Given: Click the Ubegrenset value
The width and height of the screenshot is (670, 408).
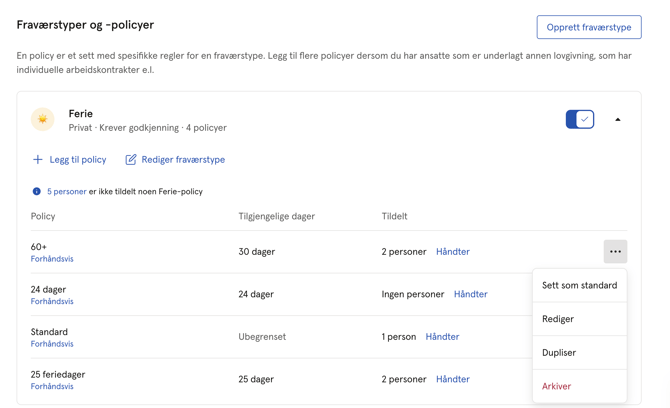Looking at the screenshot, I should 262,337.
